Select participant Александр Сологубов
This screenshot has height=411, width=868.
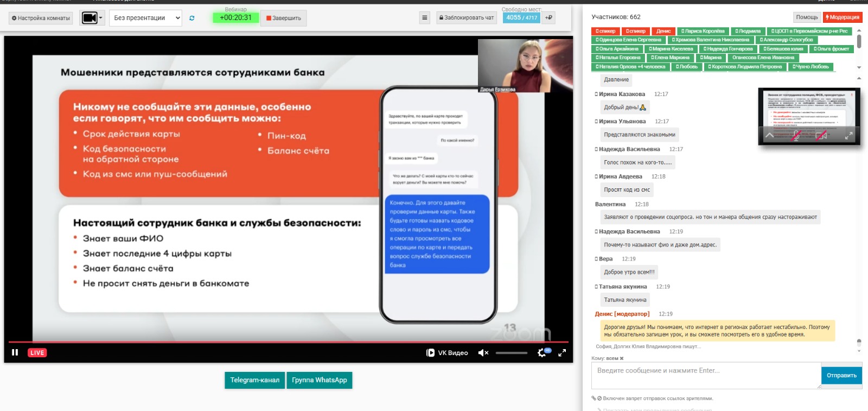point(787,40)
